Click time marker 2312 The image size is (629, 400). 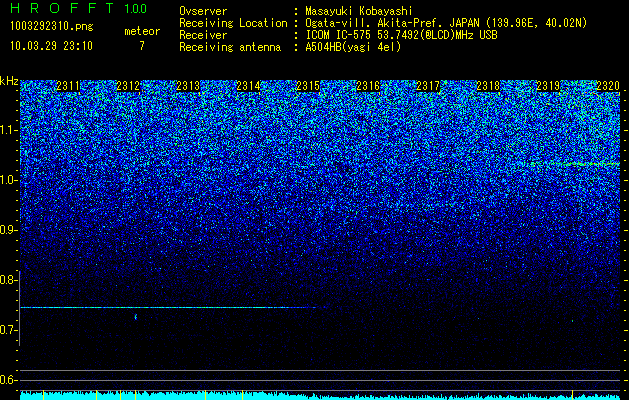(128, 86)
